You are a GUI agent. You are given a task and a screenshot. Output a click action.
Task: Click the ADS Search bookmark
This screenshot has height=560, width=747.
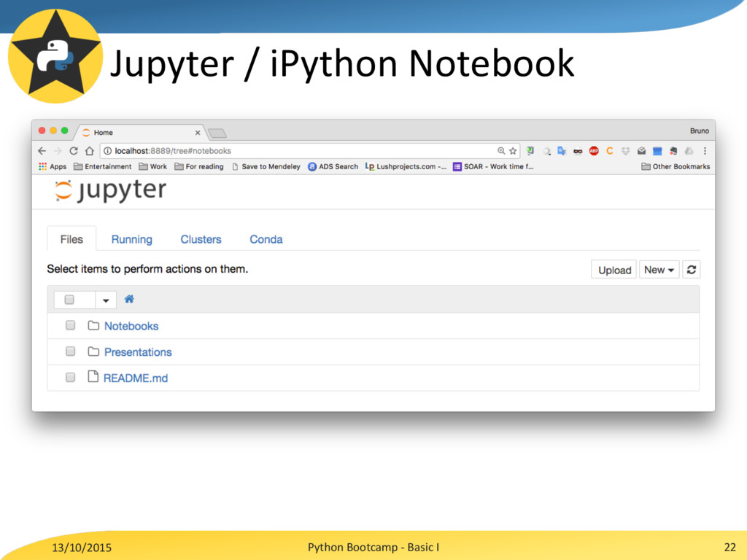pos(333,166)
